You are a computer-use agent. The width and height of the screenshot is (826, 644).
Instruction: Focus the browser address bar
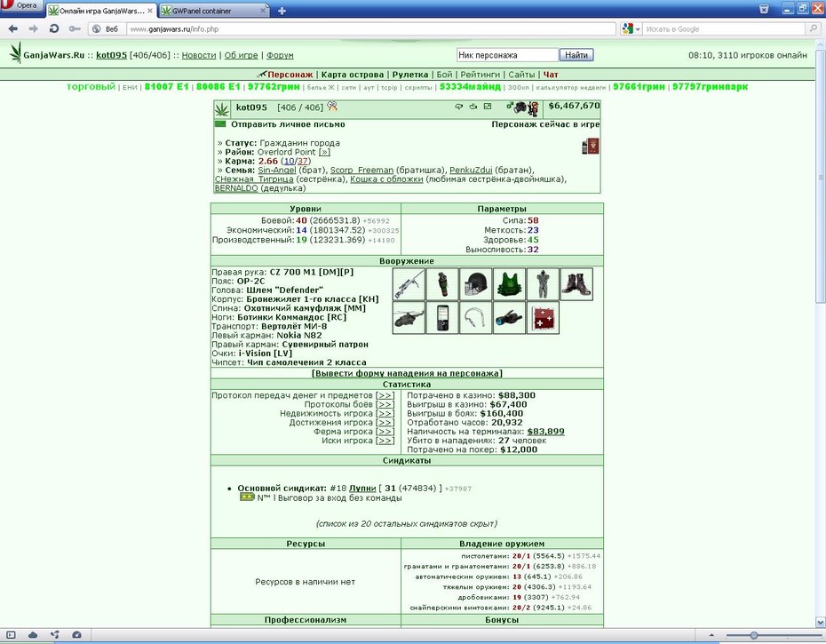[x=371, y=29]
